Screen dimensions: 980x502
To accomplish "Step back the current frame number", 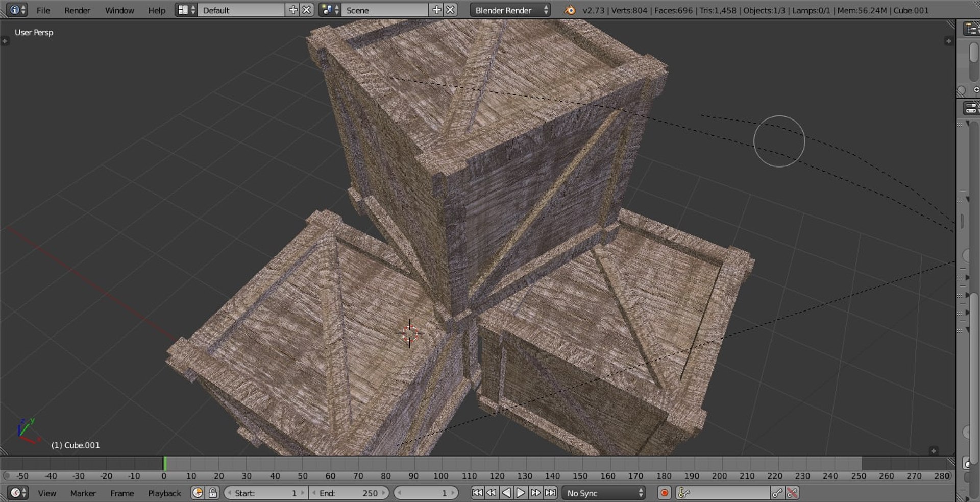I will tap(399, 493).
